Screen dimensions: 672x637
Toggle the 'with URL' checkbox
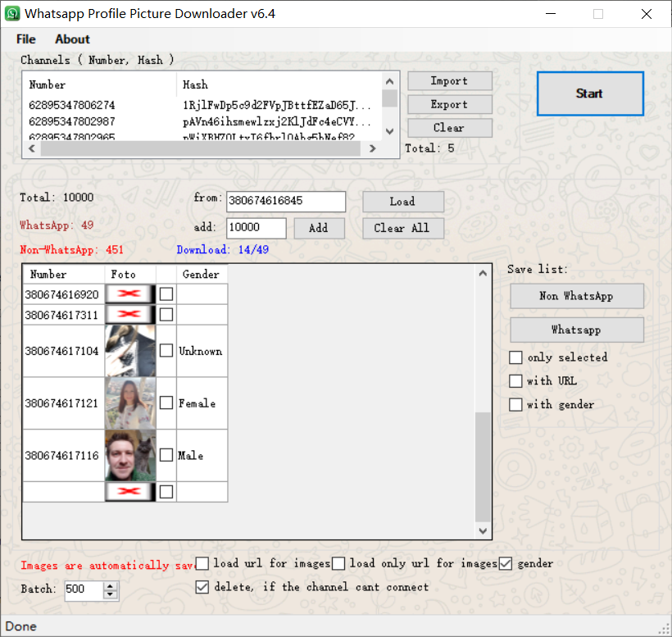(x=515, y=380)
